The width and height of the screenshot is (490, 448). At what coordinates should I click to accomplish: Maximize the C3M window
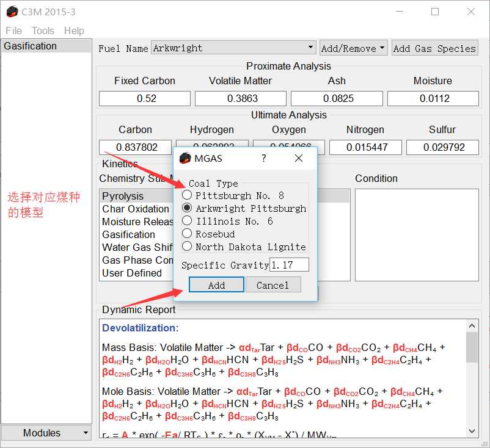click(435, 12)
